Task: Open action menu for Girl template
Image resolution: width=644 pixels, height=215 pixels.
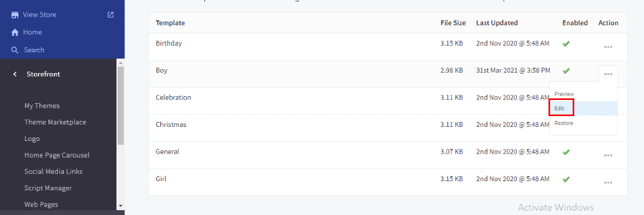Action: (x=608, y=183)
